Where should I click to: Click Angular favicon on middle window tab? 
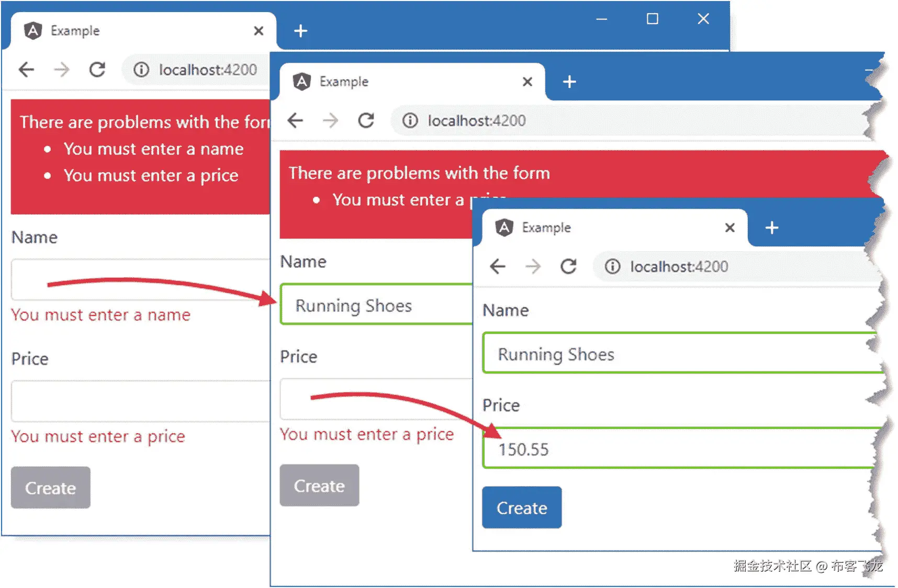pyautogui.click(x=302, y=82)
